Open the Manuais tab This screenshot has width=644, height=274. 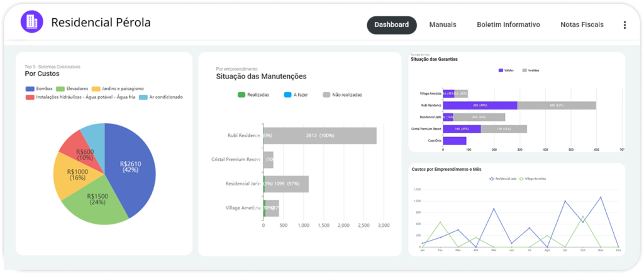(x=442, y=25)
